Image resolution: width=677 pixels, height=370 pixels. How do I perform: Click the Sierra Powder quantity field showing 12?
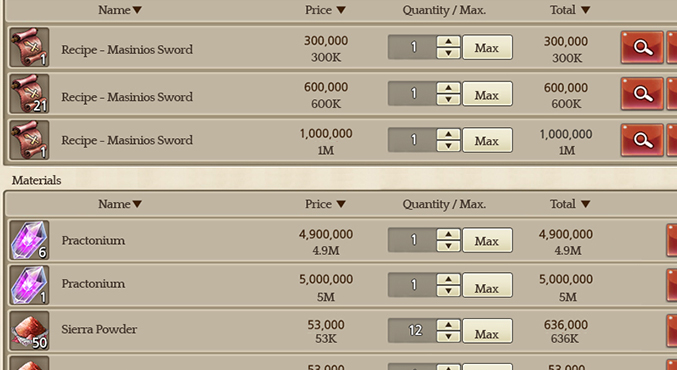tap(412, 331)
